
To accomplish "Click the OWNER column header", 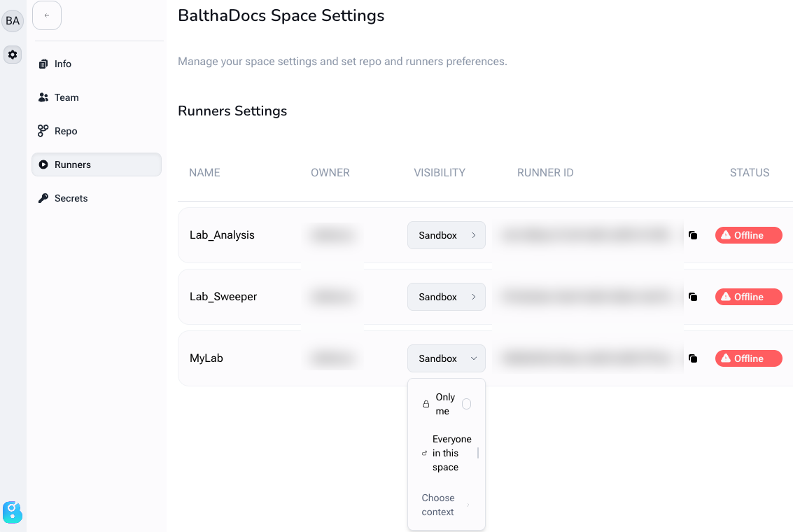I will [330, 173].
